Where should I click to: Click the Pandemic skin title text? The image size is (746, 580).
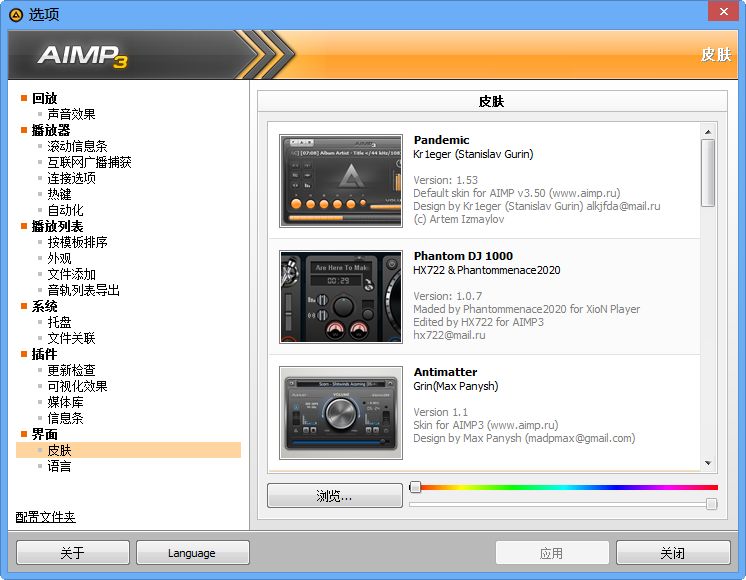[441, 140]
